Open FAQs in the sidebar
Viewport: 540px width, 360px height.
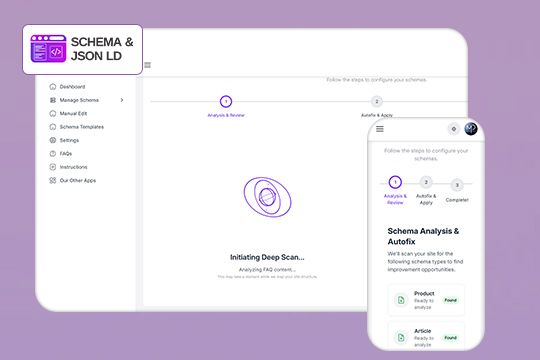click(x=66, y=154)
